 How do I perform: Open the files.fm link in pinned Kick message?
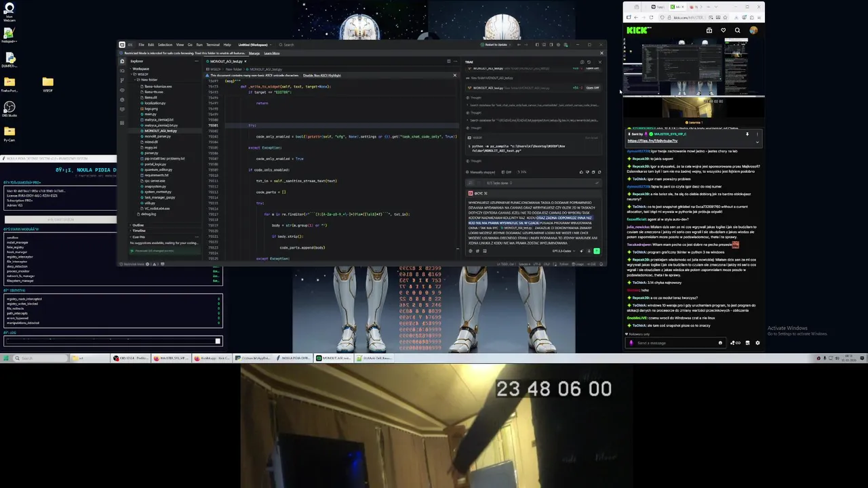(652, 141)
